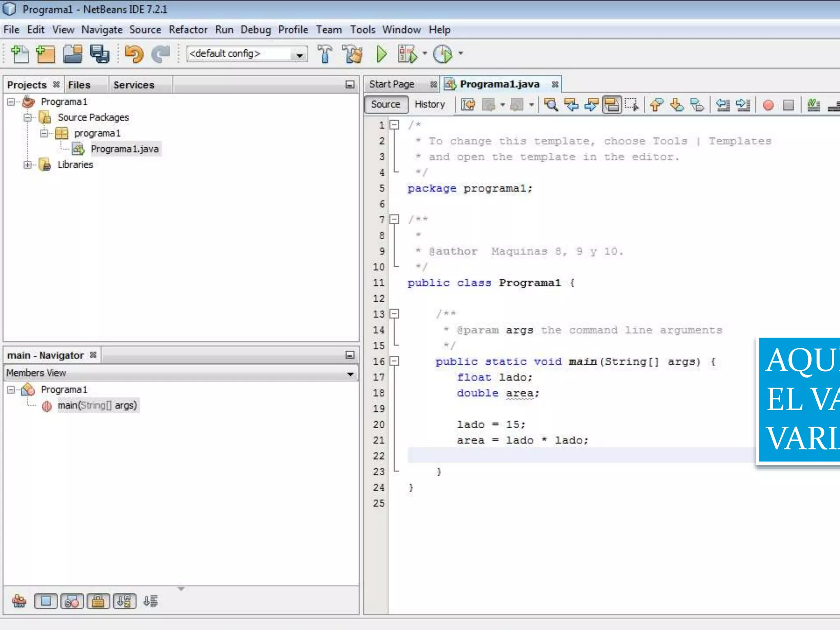Click the Source view button
This screenshot has height=630, width=840.
[385, 105]
